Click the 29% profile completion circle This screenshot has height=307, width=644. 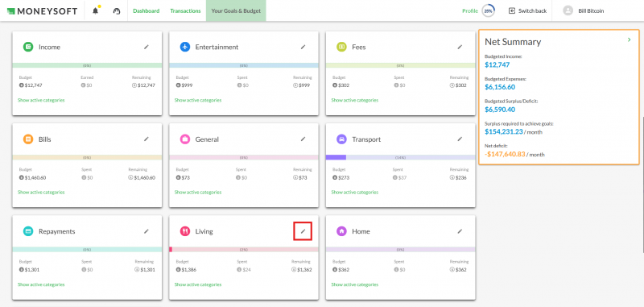tap(488, 11)
